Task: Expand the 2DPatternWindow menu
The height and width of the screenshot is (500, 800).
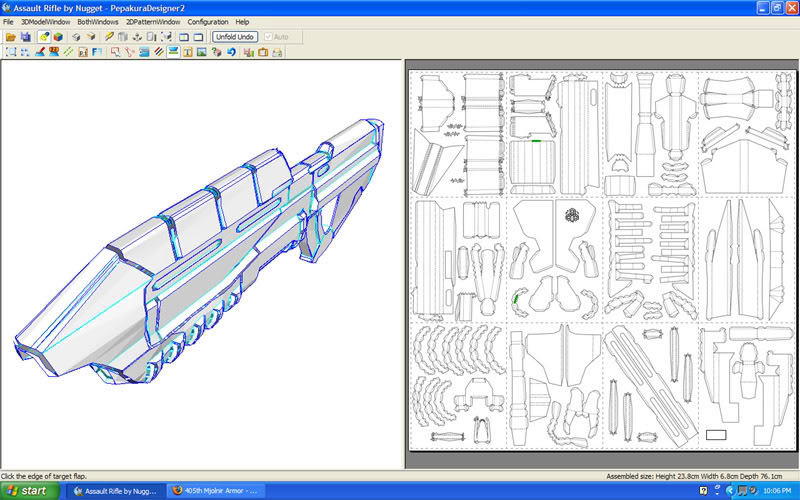Action: [153, 21]
